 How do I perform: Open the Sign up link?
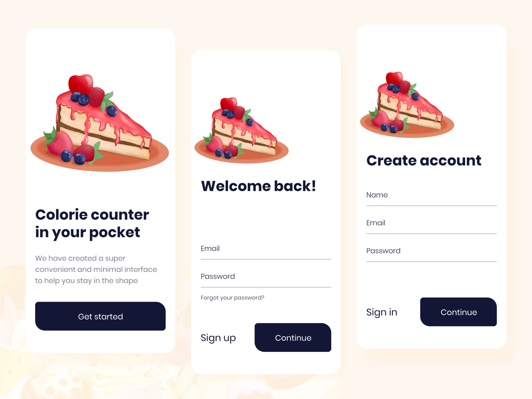click(218, 338)
